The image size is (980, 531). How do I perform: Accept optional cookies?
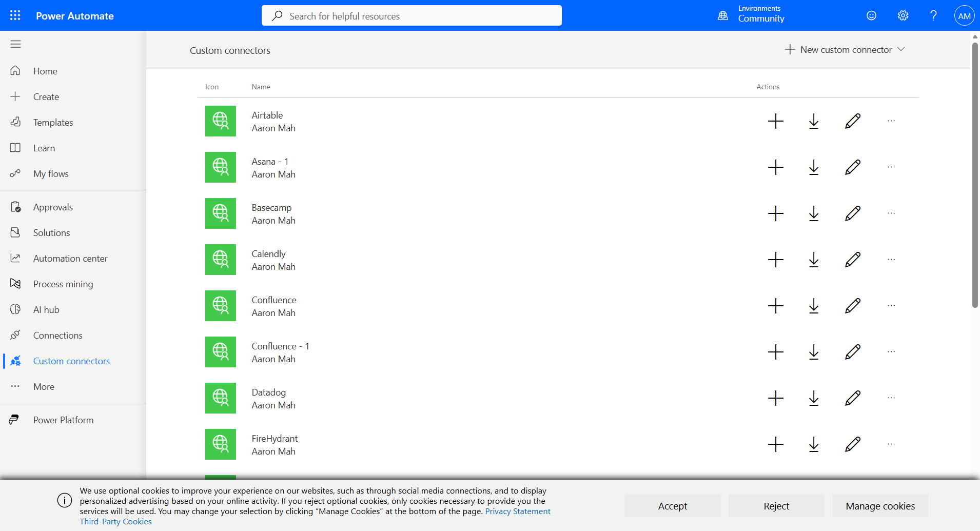[x=672, y=506]
